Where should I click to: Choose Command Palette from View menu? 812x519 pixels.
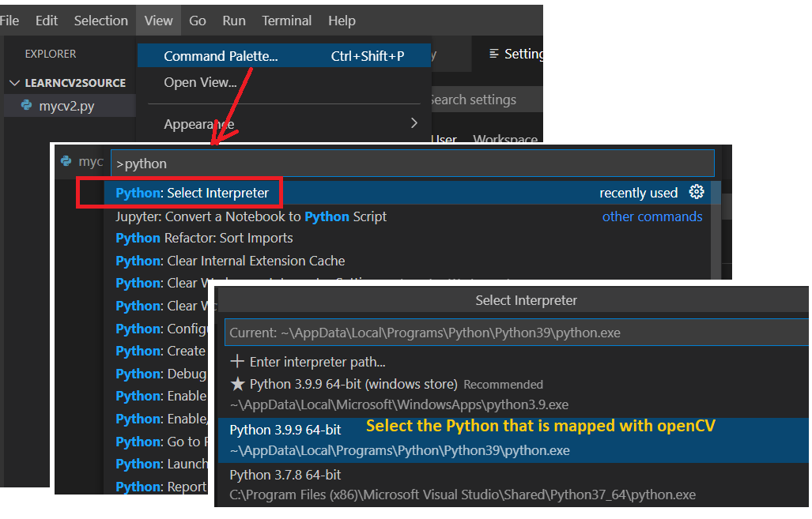pos(221,56)
